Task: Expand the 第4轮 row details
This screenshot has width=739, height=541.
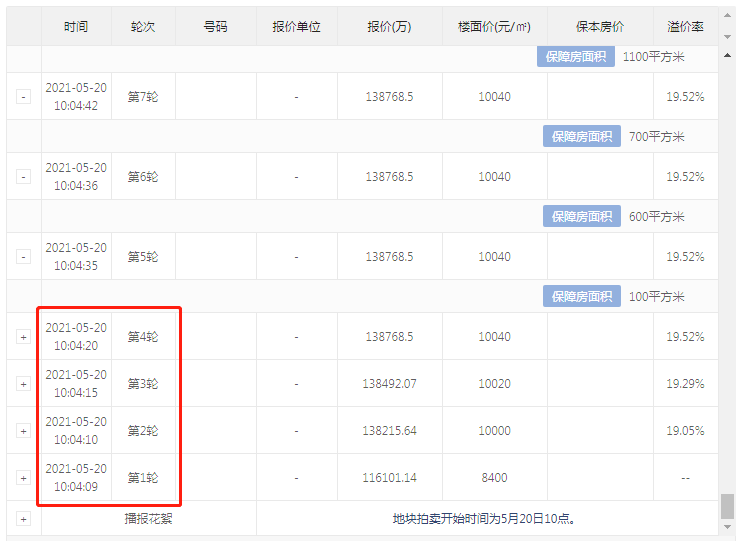Action: click(23, 337)
